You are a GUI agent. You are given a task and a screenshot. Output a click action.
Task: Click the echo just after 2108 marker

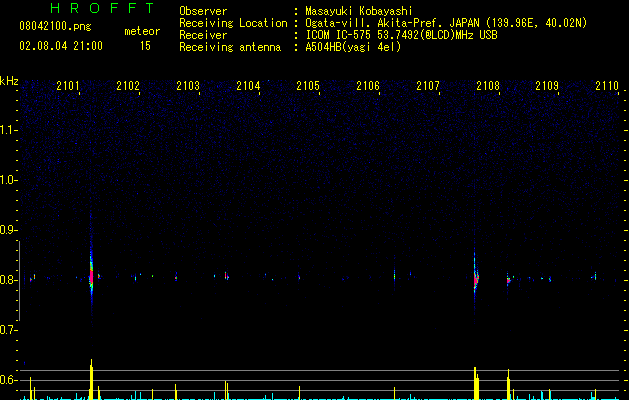point(508,279)
